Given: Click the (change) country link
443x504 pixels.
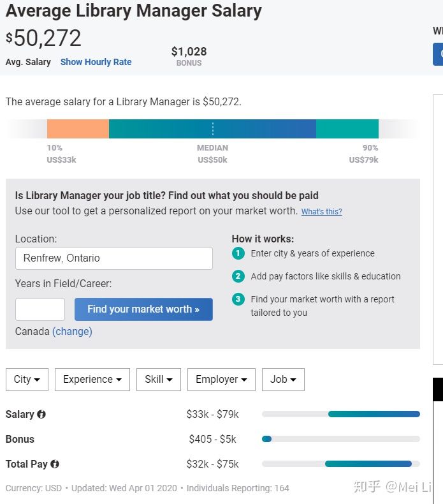Looking at the screenshot, I should point(72,332).
